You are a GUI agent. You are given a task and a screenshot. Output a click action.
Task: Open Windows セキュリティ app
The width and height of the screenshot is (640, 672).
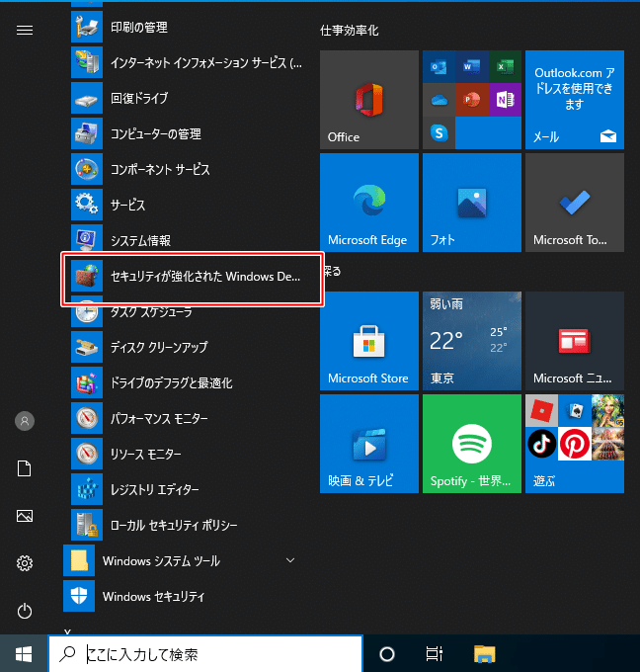[x=185, y=596]
